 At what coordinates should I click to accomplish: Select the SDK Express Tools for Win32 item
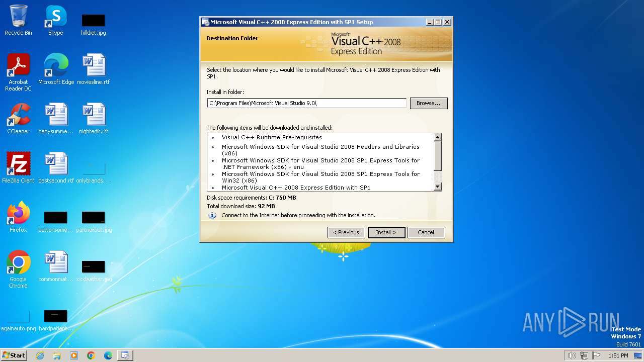tap(320, 177)
